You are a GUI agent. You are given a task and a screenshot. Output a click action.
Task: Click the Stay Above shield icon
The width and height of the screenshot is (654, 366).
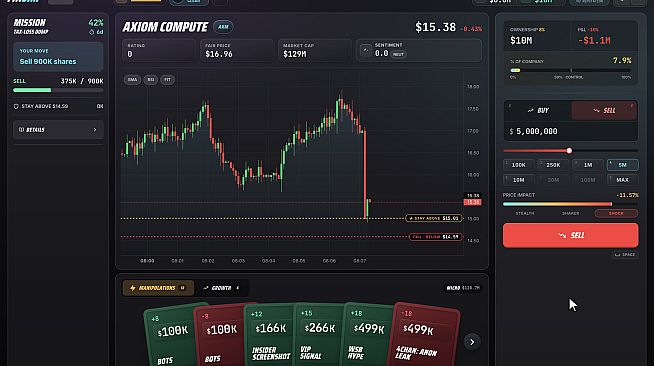(x=16, y=106)
